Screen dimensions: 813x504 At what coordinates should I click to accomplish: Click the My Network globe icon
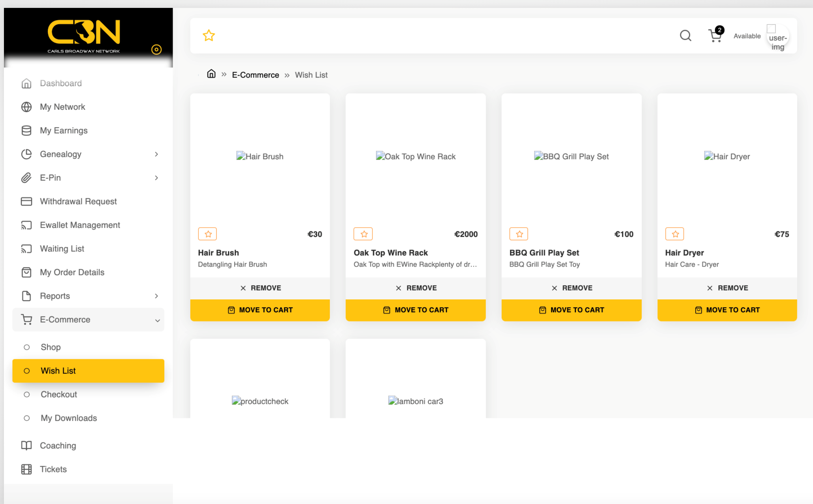[x=26, y=107]
